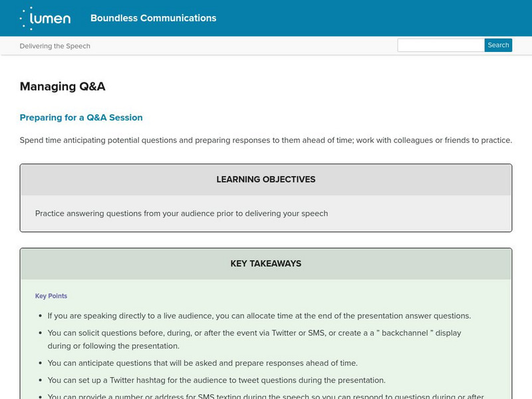Click the "Spend time anticipating potential questions" paragraph

click(x=266, y=140)
